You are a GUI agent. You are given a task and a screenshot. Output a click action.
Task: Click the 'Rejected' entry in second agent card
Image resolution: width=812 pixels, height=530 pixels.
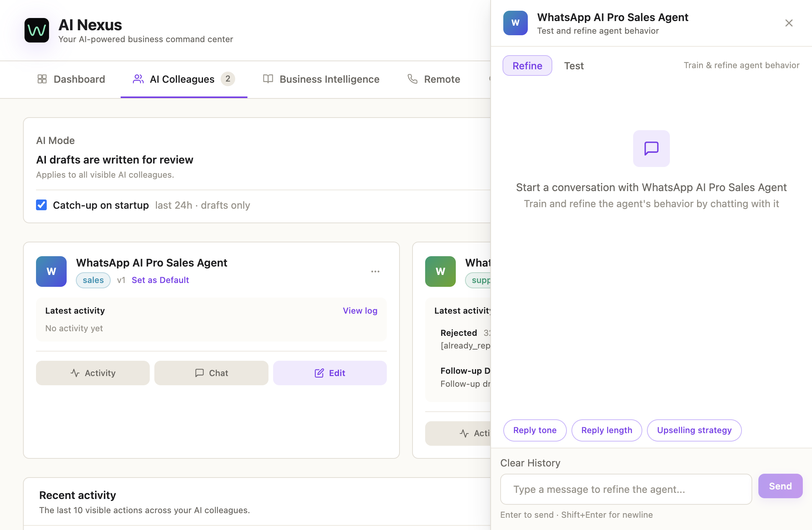(459, 333)
